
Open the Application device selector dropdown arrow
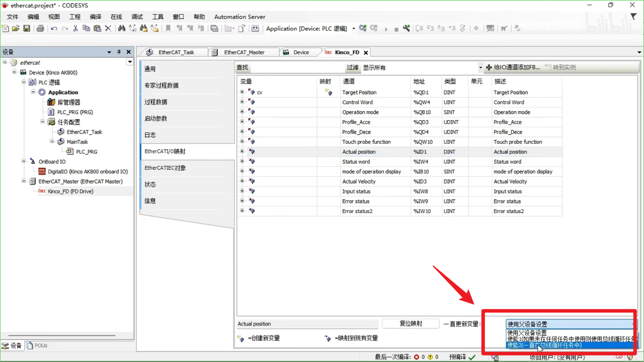[x=354, y=29]
